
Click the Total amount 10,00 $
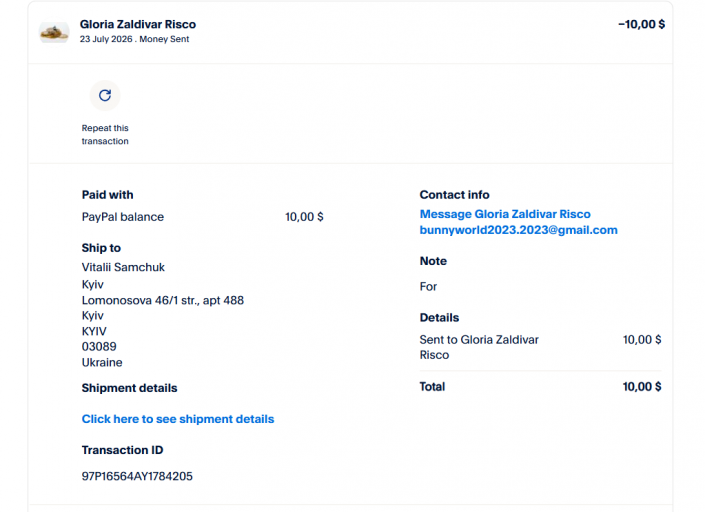[642, 387]
